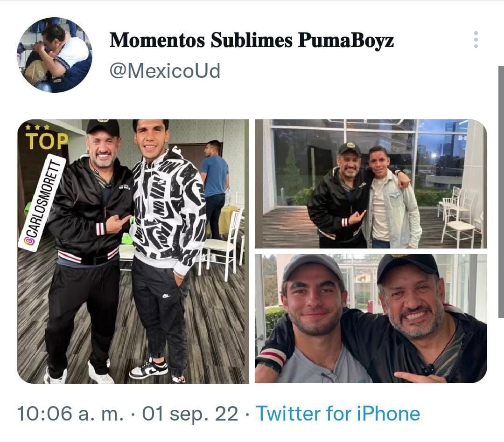504x442 pixels.
Task: Click the yellow TOP label in the left photo
Action: [46, 140]
